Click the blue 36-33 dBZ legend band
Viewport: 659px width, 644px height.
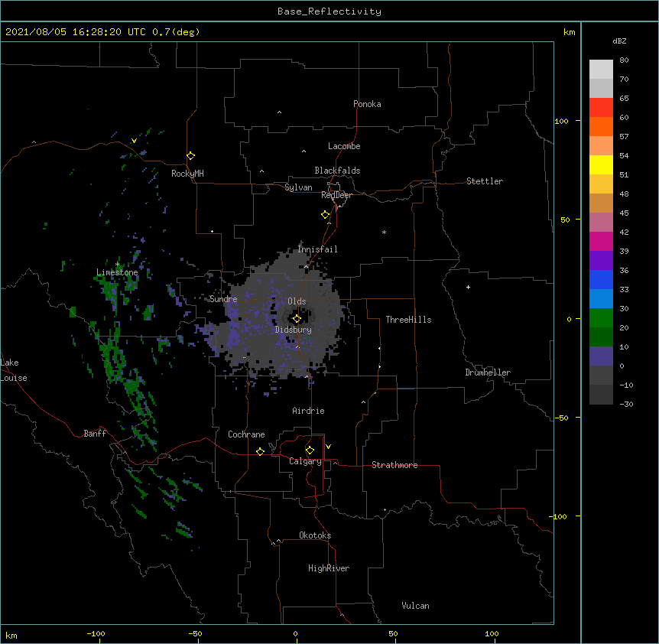(601, 279)
